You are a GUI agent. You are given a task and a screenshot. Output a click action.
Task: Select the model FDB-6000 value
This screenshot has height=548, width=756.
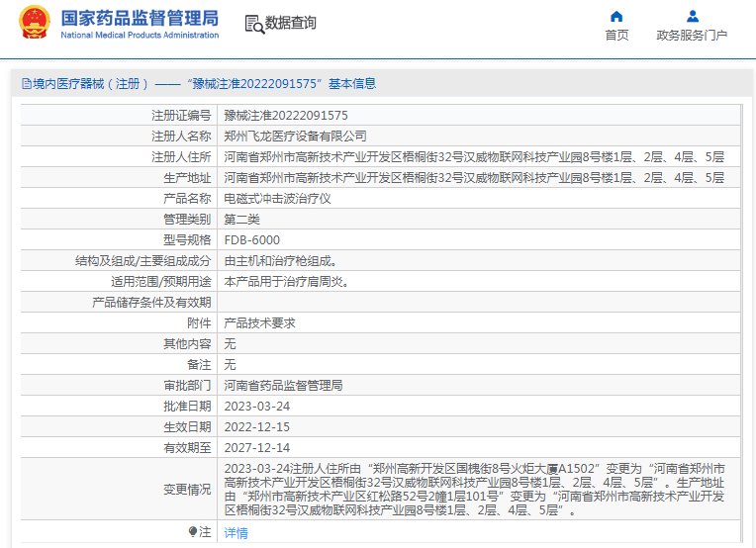(x=251, y=239)
